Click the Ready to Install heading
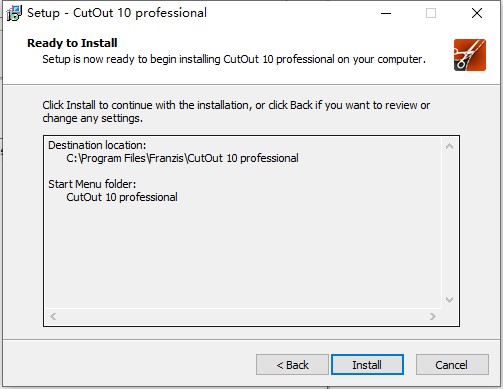The width and height of the screenshot is (503, 389). (72, 43)
